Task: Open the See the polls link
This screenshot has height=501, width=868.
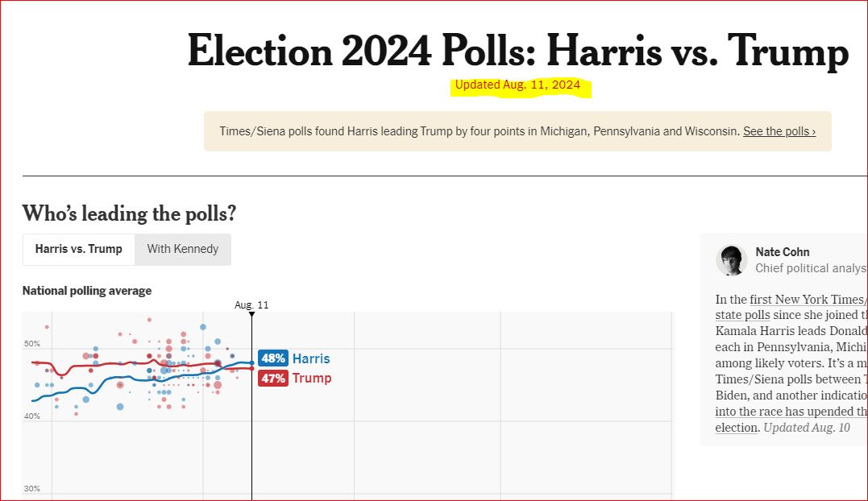Action: [x=779, y=131]
